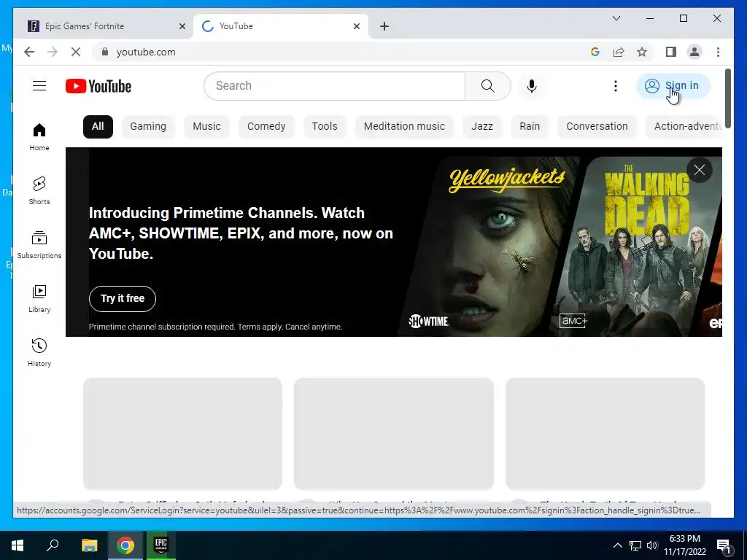
Task: Open Chrome three-dot menu
Action: tap(718, 52)
